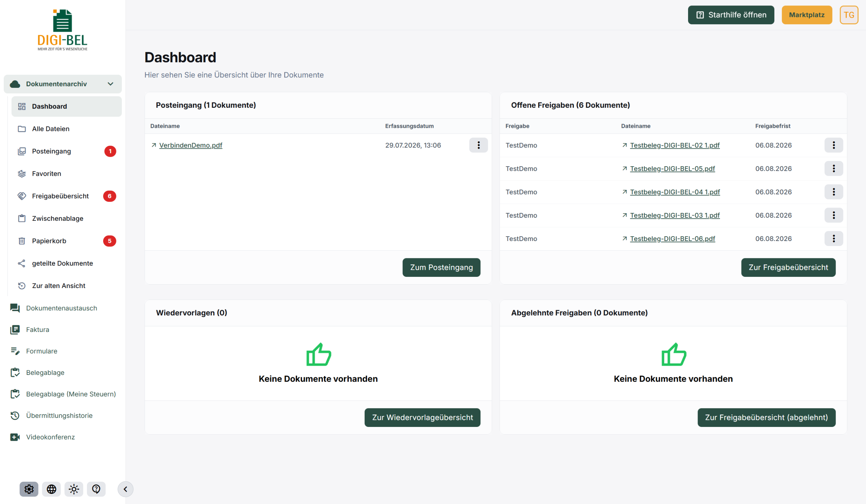Collapse the Dokumentenarchiv section chevron
The height and width of the screenshot is (504, 866).
(110, 84)
